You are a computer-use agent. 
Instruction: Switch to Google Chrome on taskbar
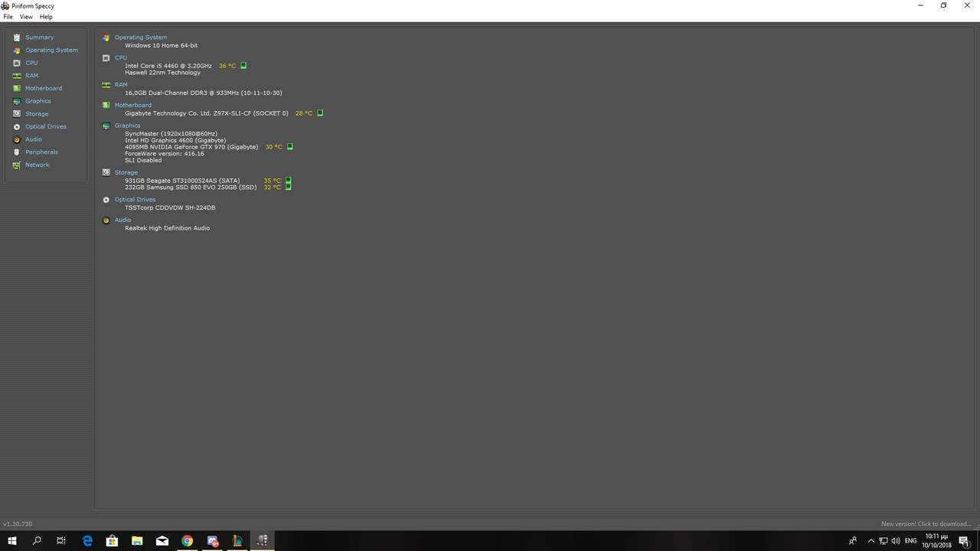click(187, 541)
